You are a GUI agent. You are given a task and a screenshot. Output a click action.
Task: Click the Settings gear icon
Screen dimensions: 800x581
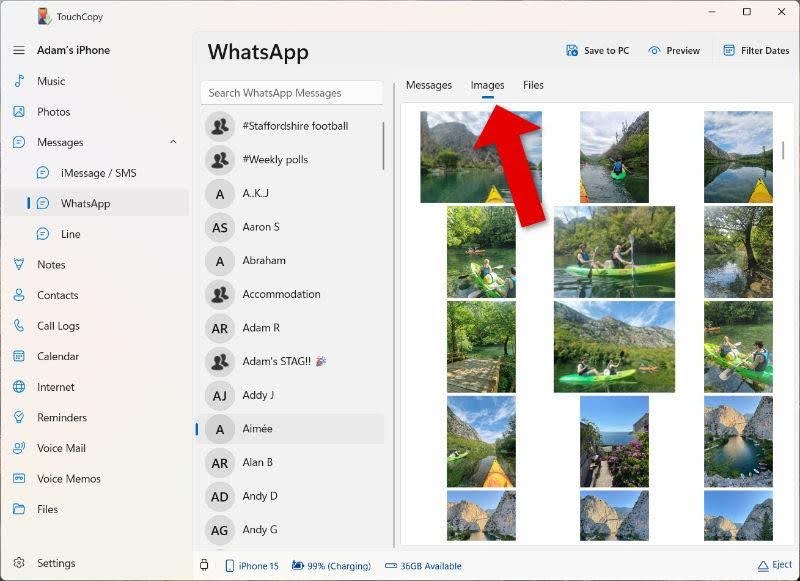[x=19, y=563]
